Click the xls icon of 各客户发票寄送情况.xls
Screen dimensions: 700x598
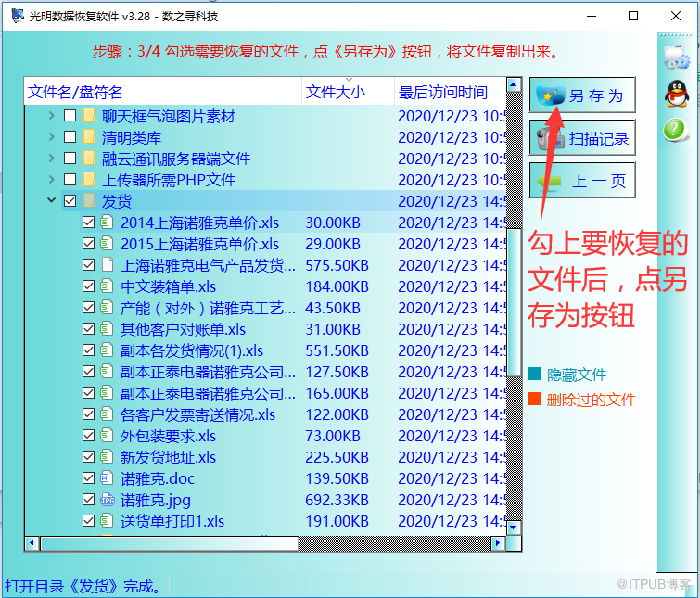(x=107, y=414)
